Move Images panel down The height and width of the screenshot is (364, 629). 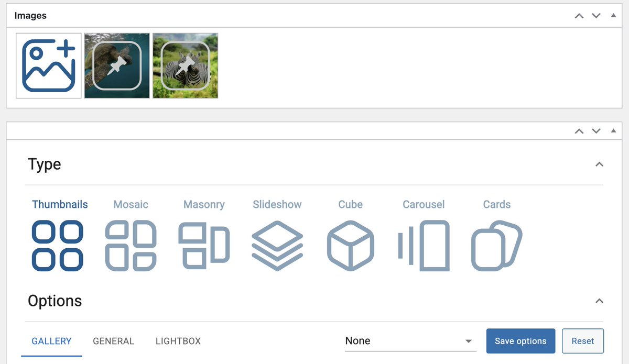(596, 16)
